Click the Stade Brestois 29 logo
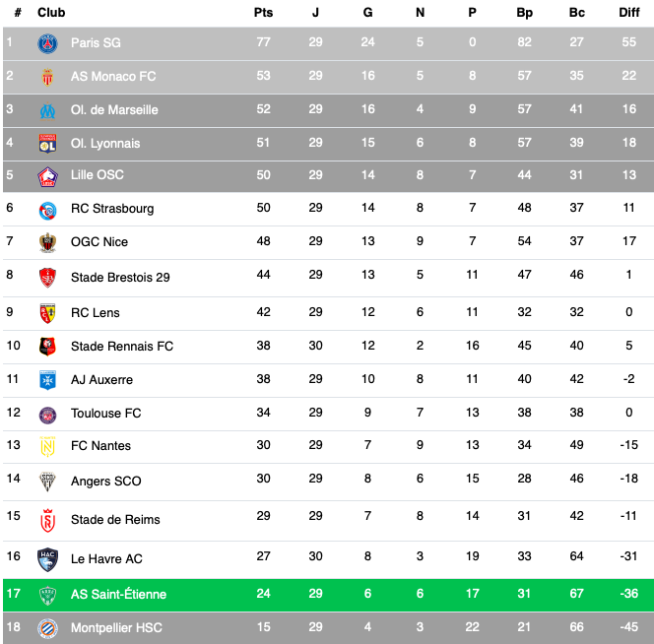654x644 pixels. (47, 278)
